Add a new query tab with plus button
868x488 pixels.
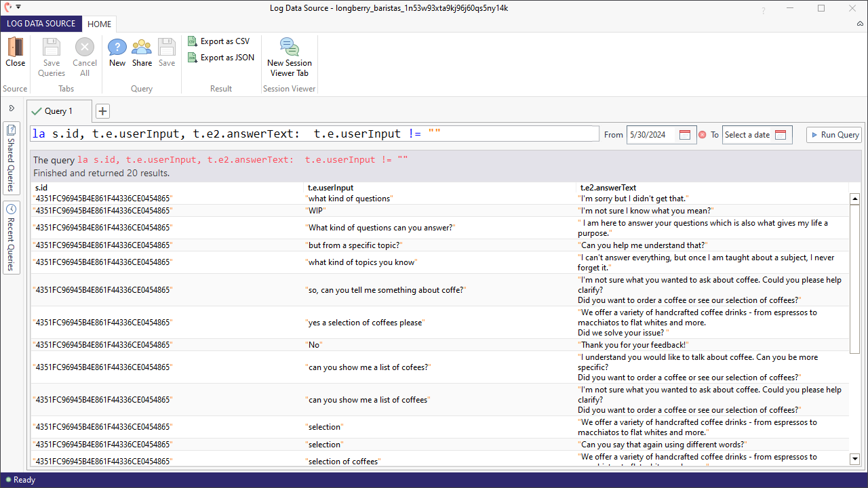coord(102,110)
